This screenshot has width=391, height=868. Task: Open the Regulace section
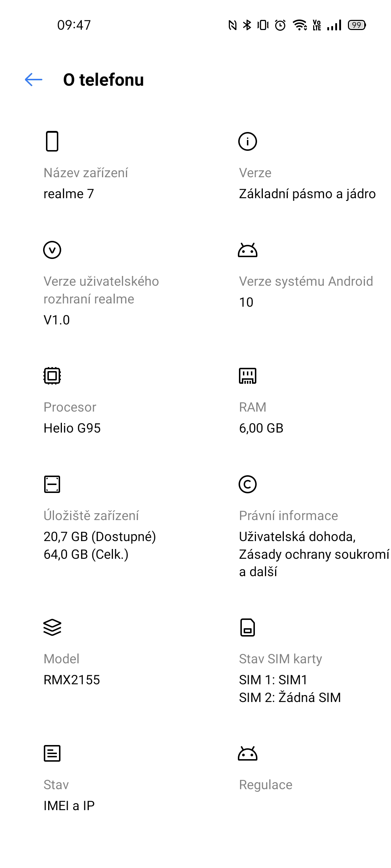(266, 784)
